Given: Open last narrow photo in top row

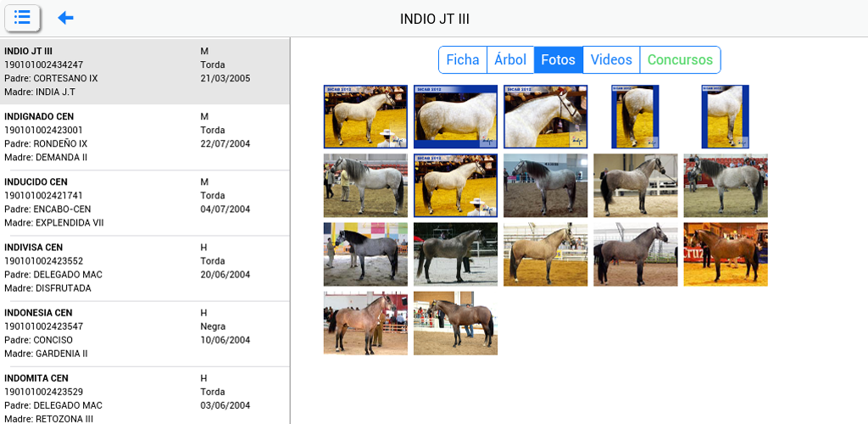Looking at the screenshot, I should point(726,117).
